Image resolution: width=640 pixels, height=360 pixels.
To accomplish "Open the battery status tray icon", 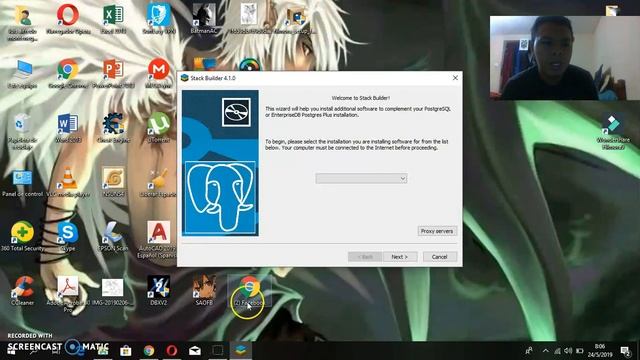I will tap(580, 351).
